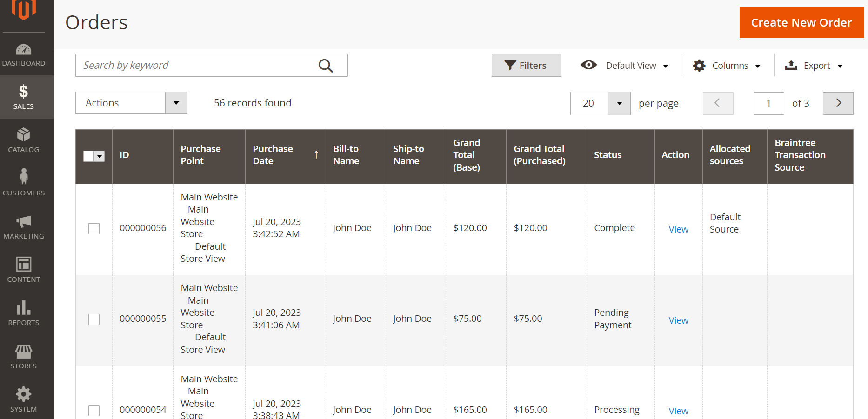Screen dimensions: 868x419
Task: Open the Default View bookmark menu
Action: pos(625,66)
